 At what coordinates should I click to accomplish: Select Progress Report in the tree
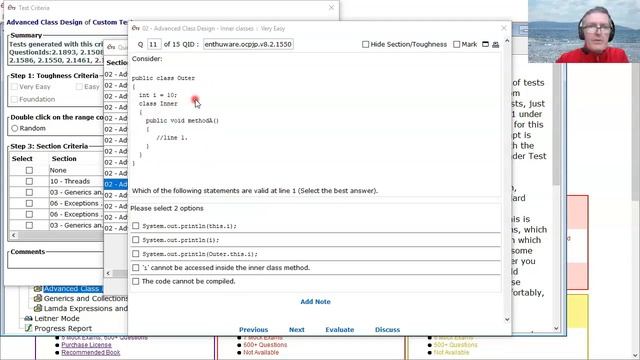pyautogui.click(x=63, y=328)
